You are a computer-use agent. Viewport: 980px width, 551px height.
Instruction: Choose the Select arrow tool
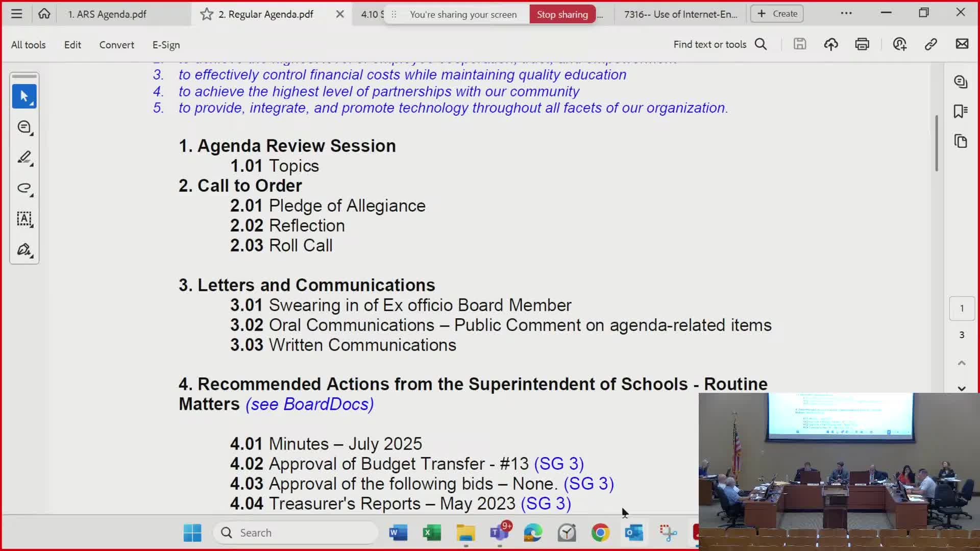[24, 96]
